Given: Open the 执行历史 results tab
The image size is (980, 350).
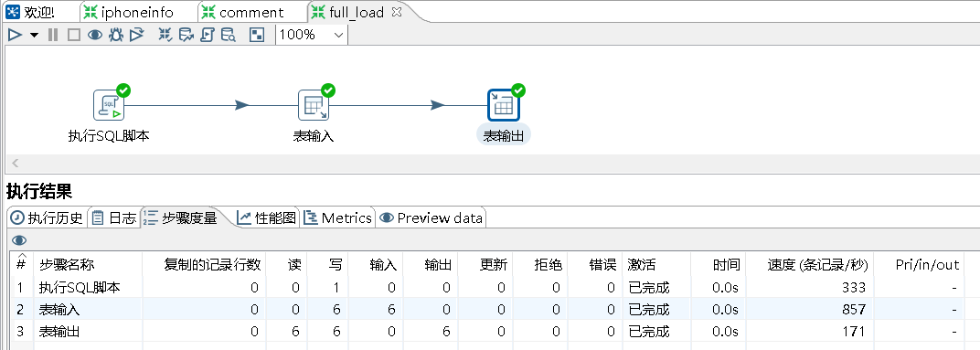Looking at the screenshot, I should pos(47,217).
